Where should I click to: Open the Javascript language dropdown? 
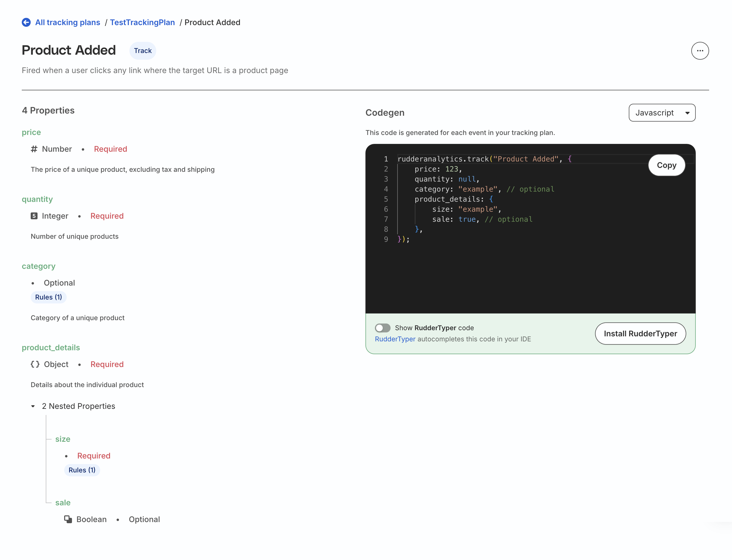click(662, 113)
